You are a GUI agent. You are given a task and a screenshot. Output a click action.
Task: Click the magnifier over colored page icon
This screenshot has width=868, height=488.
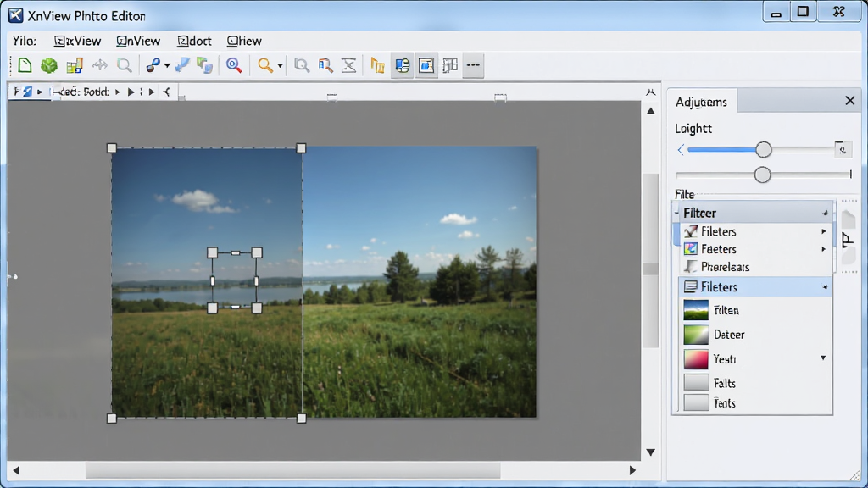(325, 65)
